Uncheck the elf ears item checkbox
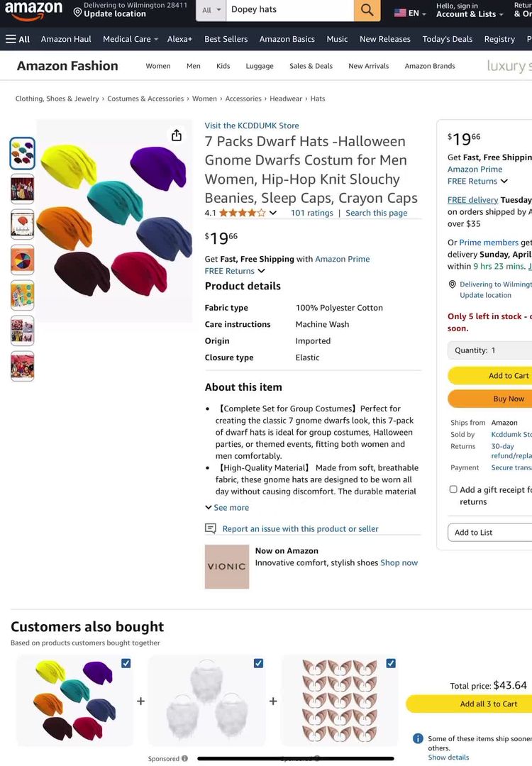Screen dimensions: 532x766 coord(391,663)
